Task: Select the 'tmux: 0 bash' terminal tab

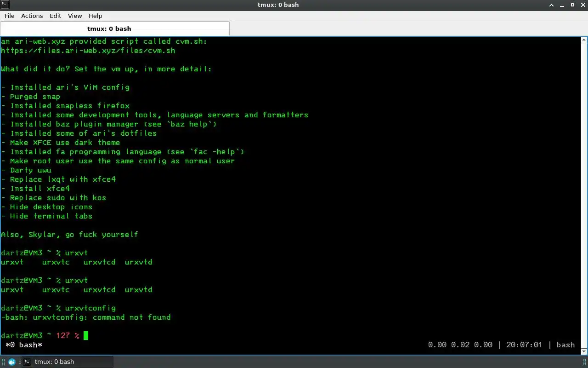Action: pyautogui.click(x=115, y=29)
